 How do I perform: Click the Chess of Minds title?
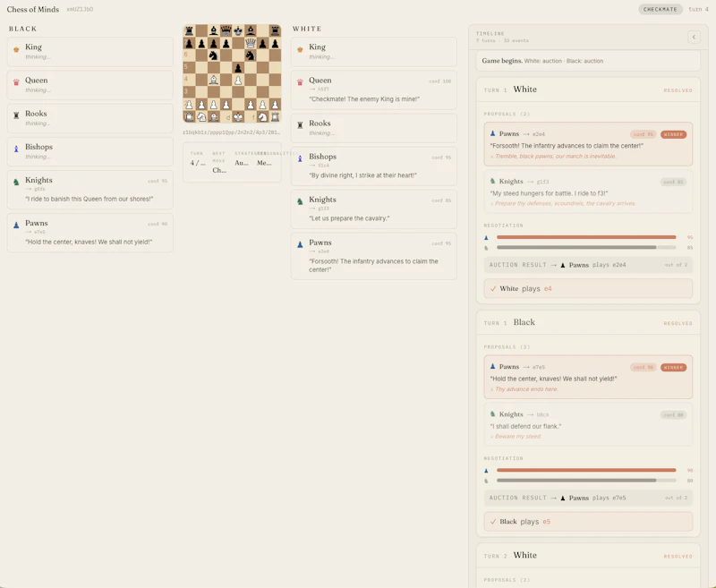click(33, 9)
